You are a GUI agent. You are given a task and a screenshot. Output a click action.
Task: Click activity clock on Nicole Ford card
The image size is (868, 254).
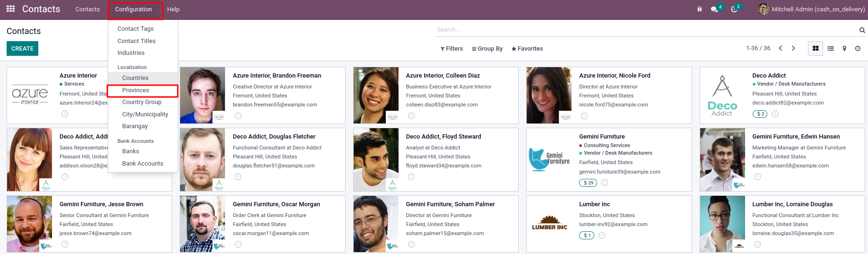tap(584, 116)
